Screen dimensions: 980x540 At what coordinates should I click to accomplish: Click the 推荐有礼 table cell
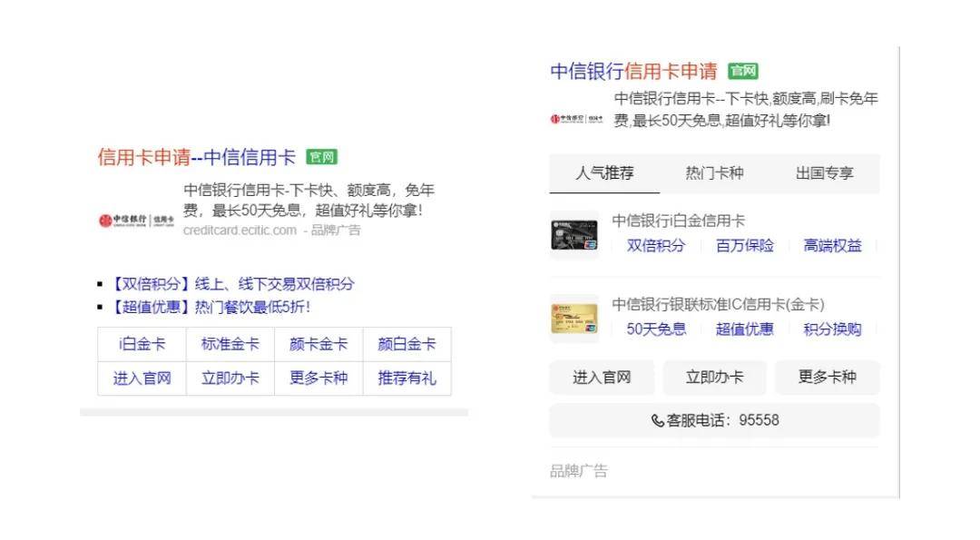(407, 378)
